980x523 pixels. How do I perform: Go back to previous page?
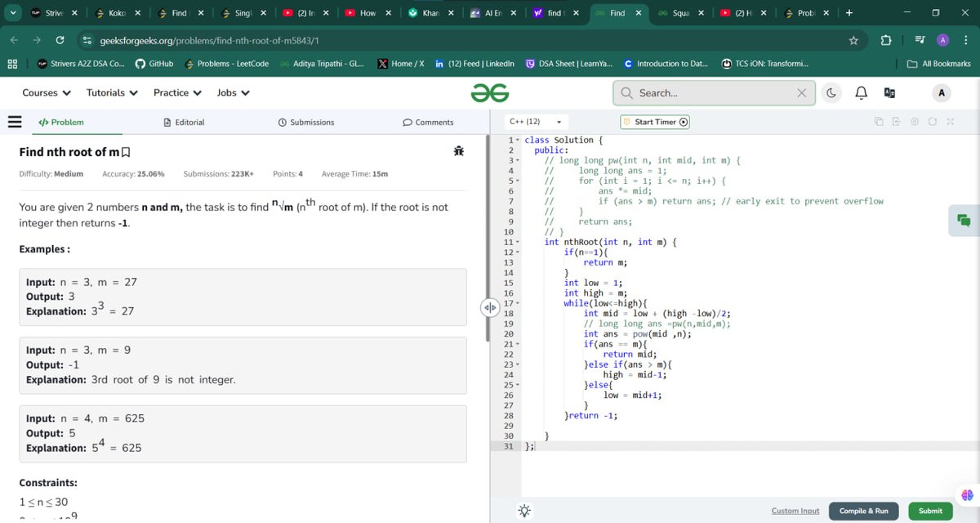pyautogui.click(x=14, y=40)
